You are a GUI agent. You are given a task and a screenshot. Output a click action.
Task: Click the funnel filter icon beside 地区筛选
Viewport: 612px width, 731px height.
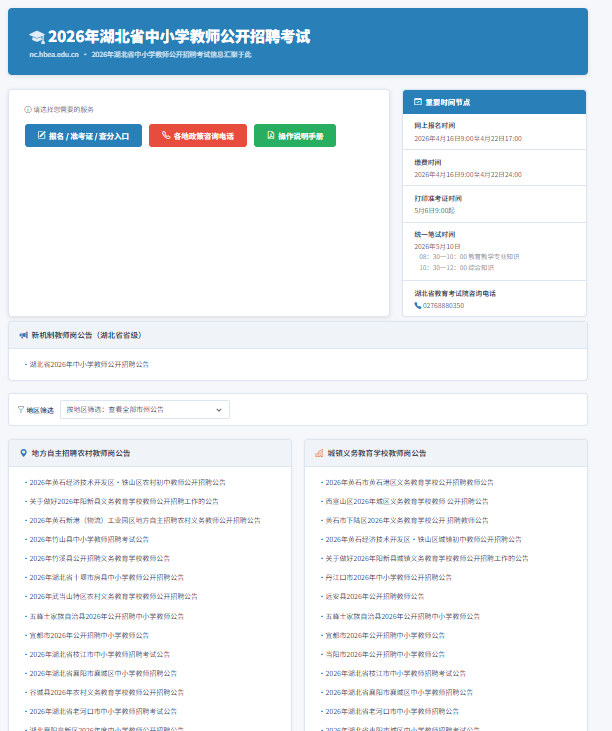(21, 409)
